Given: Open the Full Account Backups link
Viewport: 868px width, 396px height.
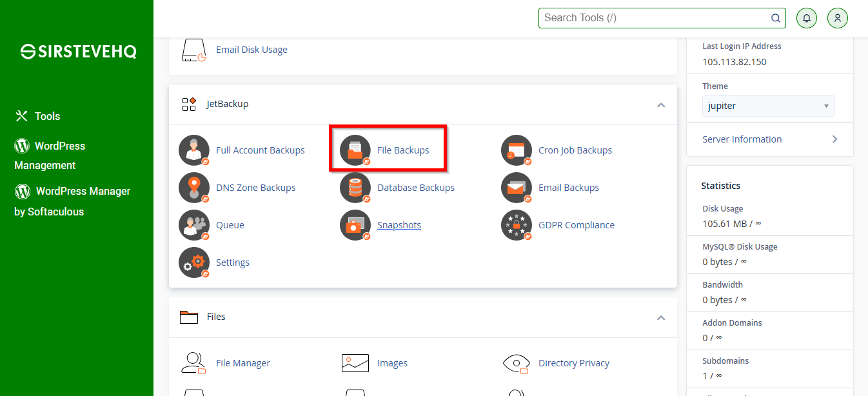Looking at the screenshot, I should pos(261,150).
